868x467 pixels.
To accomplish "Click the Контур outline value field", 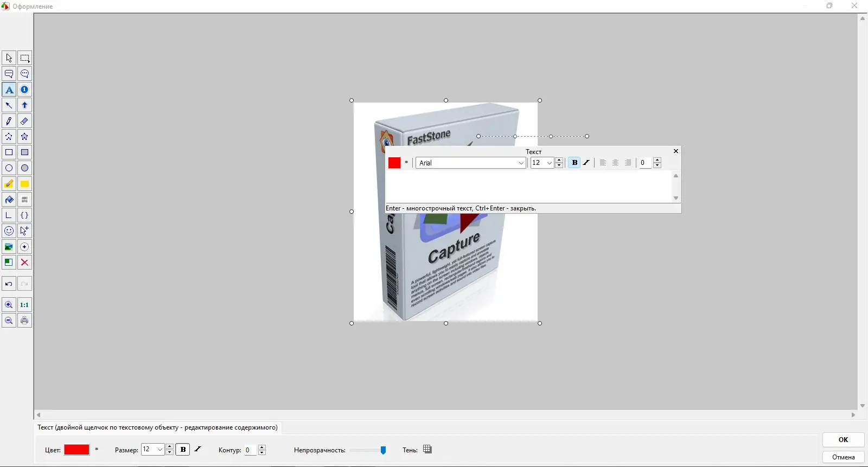I will click(x=250, y=450).
